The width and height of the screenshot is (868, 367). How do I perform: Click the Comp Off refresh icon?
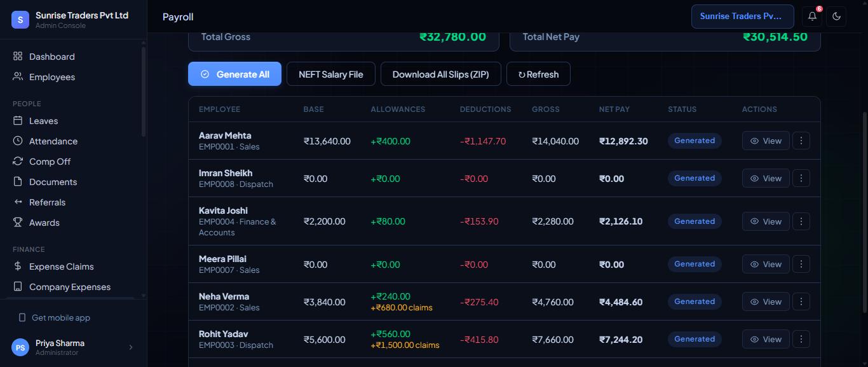[18, 162]
